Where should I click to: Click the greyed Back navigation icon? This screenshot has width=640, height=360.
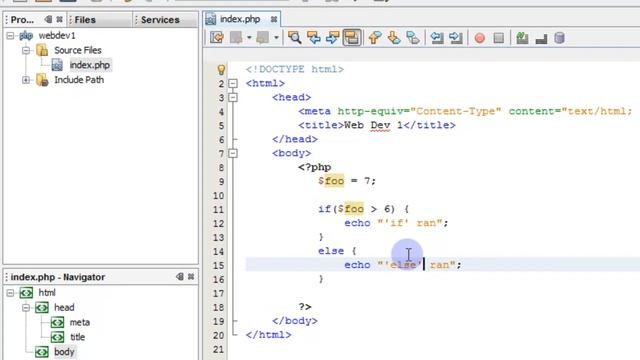coord(236,38)
